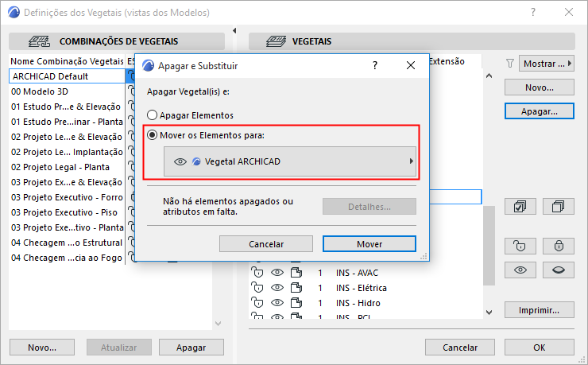The width and height of the screenshot is (588, 365).
Task: Click the Show layers eye button
Action: click(520, 270)
